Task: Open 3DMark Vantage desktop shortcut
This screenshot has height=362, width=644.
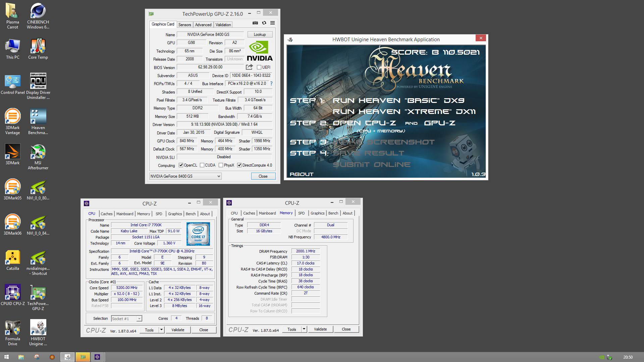Action: [12, 122]
